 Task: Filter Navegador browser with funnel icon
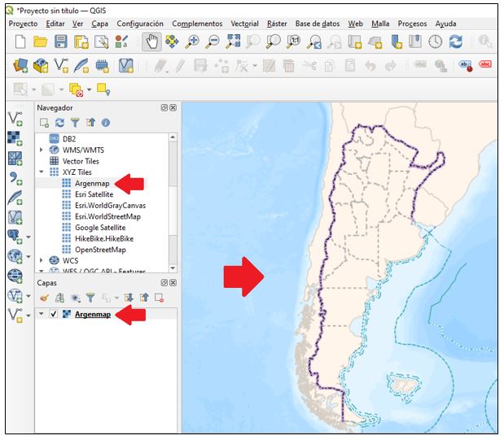75,123
